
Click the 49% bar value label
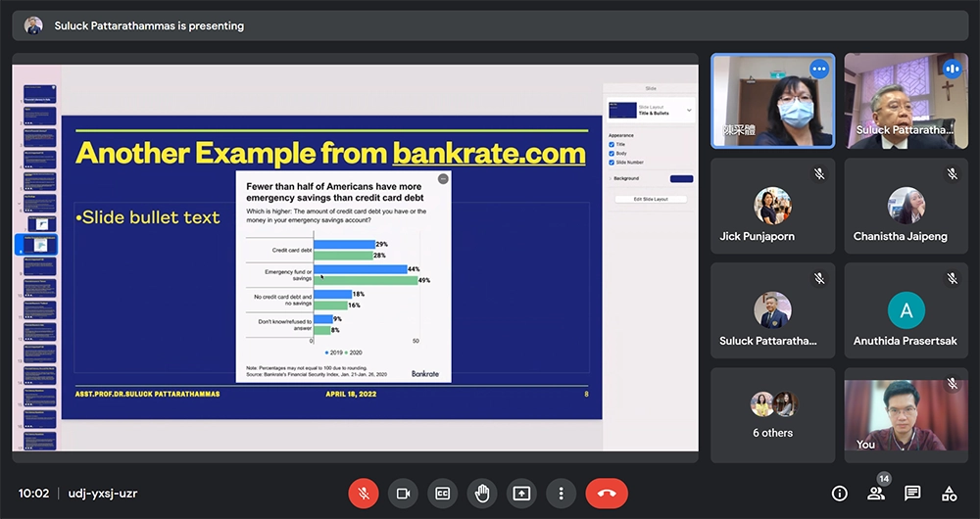coord(424,280)
